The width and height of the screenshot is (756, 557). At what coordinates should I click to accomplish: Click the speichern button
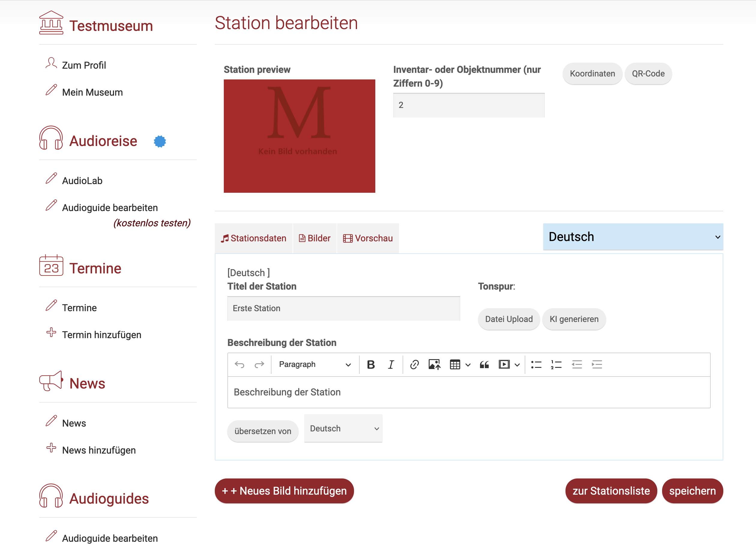coord(693,491)
